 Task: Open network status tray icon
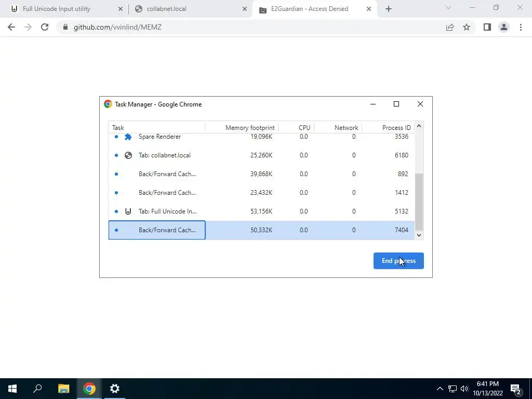click(453, 389)
